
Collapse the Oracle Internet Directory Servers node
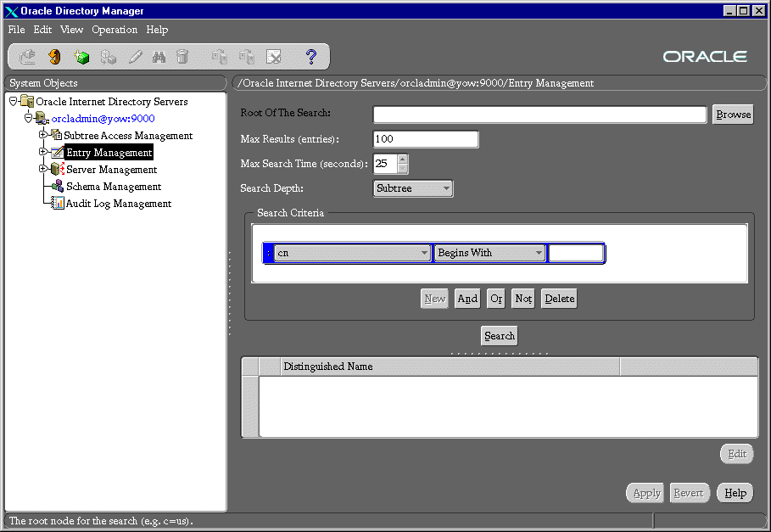pos(13,101)
